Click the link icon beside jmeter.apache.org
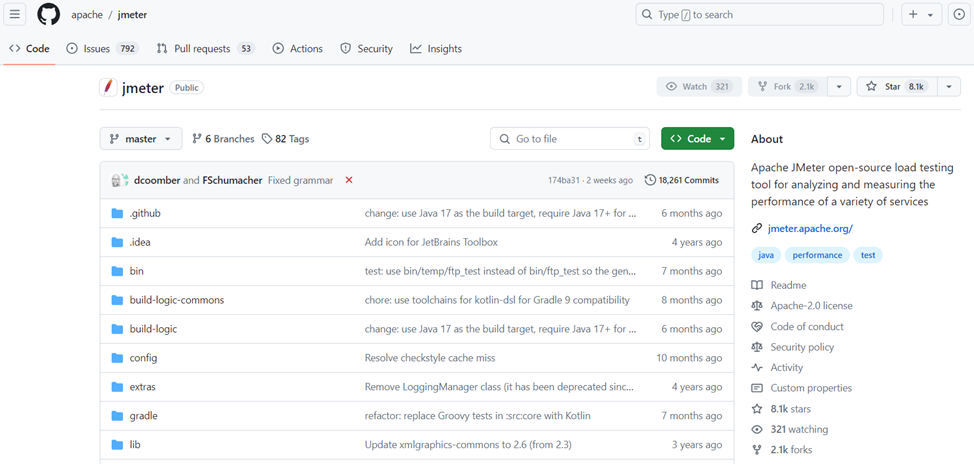This screenshot has height=464, width=974. (757, 228)
